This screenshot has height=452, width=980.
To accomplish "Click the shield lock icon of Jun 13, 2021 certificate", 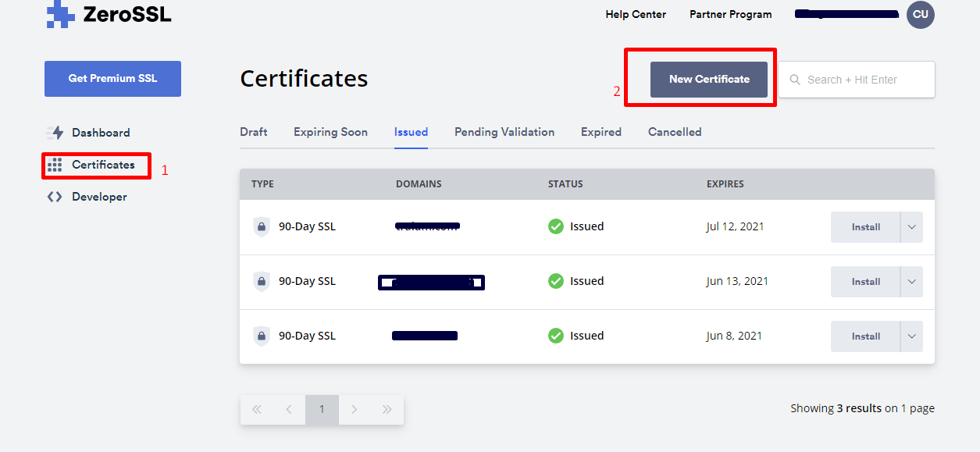I will 262,282.
